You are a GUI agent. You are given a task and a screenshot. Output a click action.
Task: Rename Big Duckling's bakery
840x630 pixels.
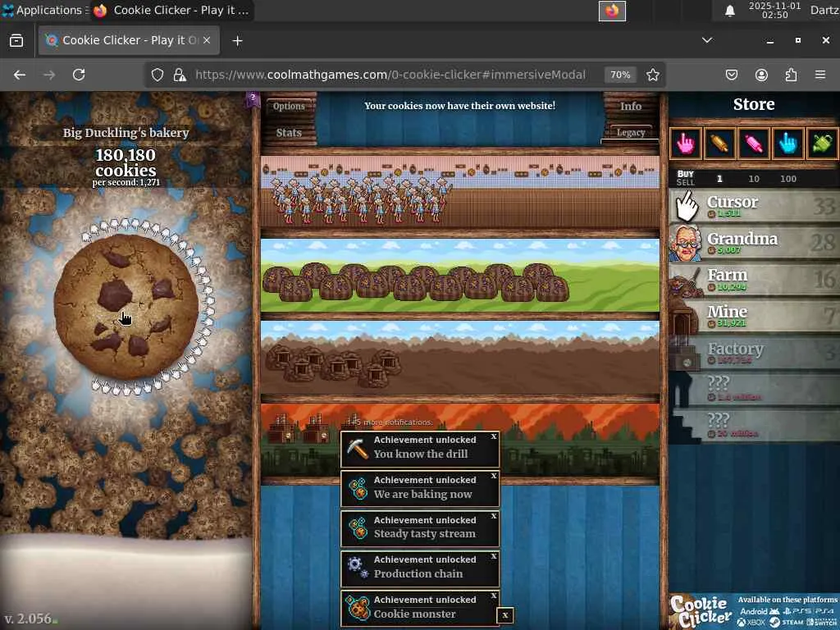(126, 133)
